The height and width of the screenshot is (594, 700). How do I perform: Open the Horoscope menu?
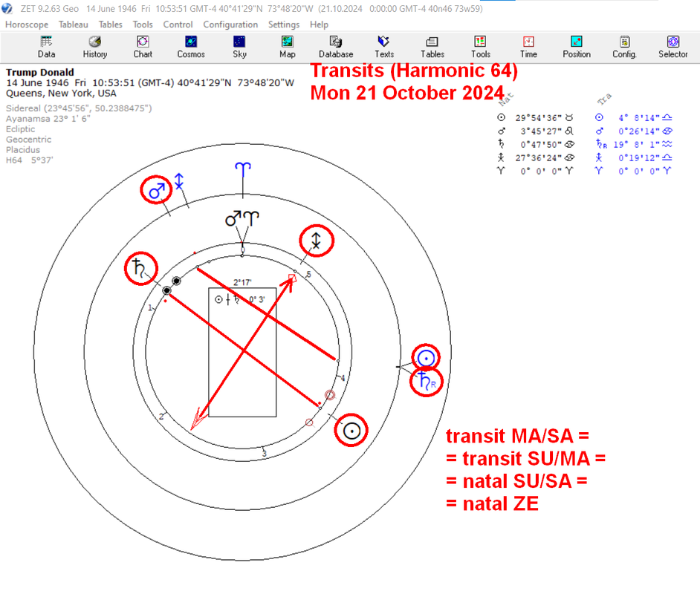point(27,25)
